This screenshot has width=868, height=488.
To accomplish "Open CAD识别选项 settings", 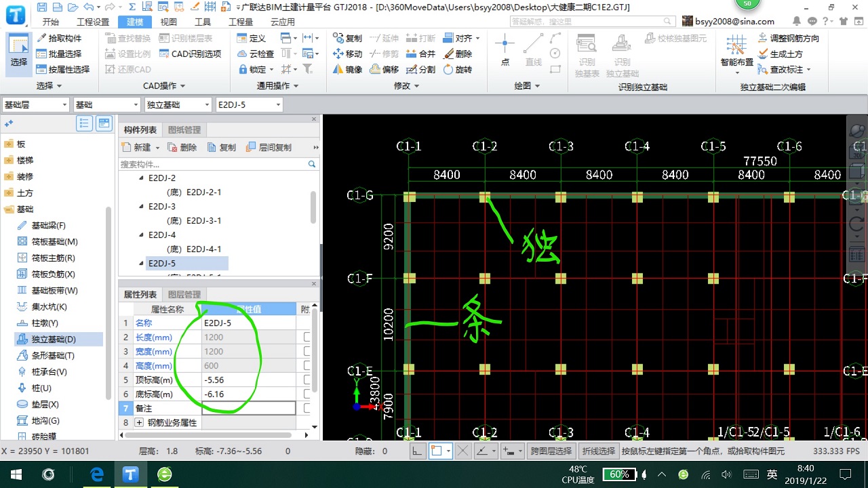I will 191,54.
